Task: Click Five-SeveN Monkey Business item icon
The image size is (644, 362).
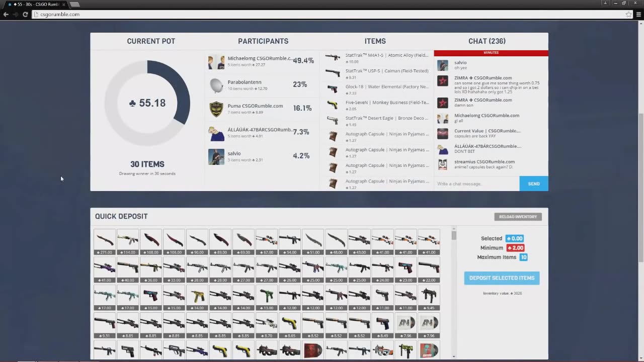Action: [x=333, y=105]
